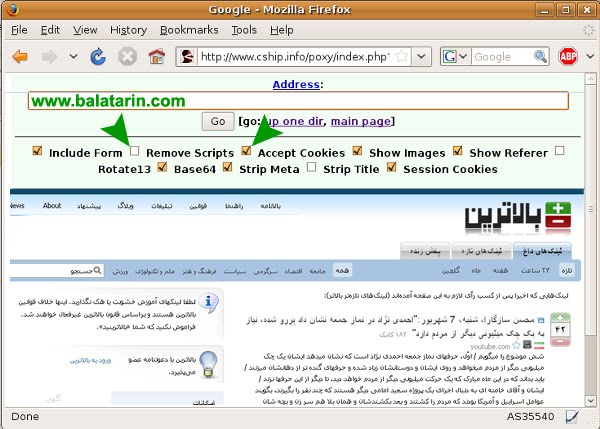Click the Go button
Screen dimensions: 600x429
218,121
